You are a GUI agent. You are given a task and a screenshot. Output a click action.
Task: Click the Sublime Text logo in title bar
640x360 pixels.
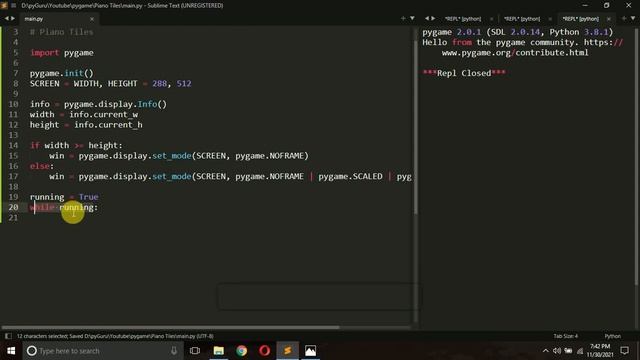point(4,5)
